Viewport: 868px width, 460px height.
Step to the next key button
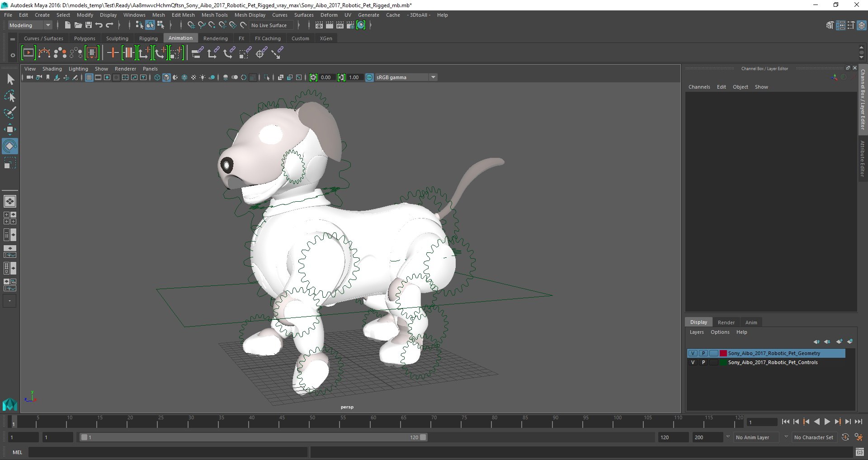click(x=837, y=422)
